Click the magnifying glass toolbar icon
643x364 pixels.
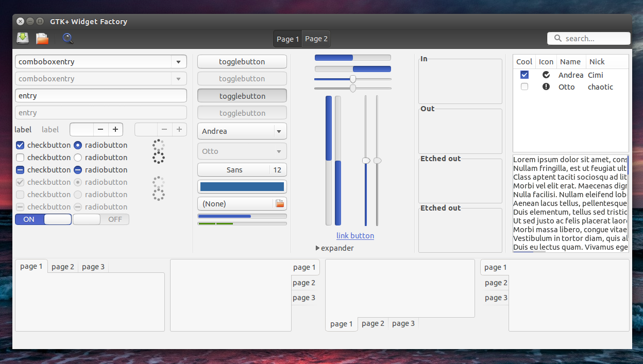click(67, 38)
